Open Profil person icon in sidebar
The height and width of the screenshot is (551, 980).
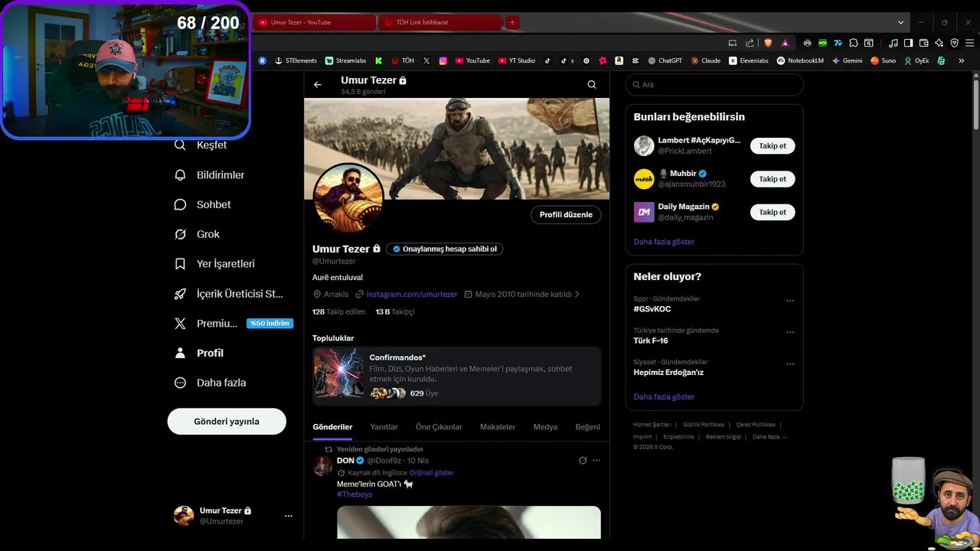180,353
